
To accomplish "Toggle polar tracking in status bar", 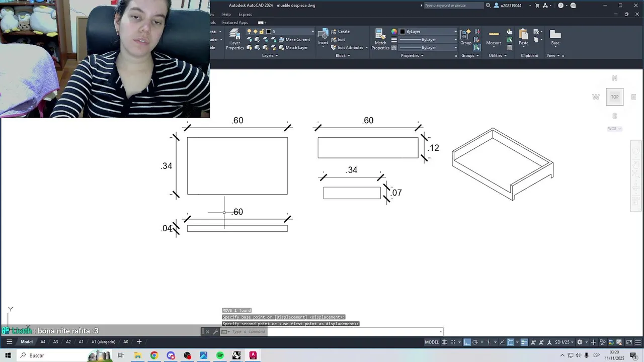I will (x=475, y=342).
